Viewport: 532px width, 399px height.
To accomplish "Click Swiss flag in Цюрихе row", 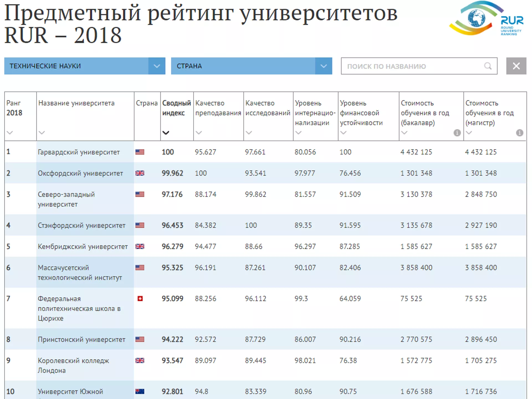I will pyautogui.click(x=140, y=298).
